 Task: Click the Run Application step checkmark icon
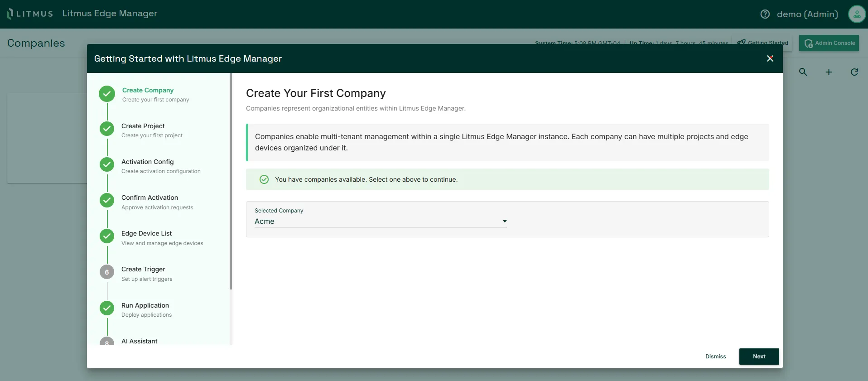pyautogui.click(x=107, y=308)
